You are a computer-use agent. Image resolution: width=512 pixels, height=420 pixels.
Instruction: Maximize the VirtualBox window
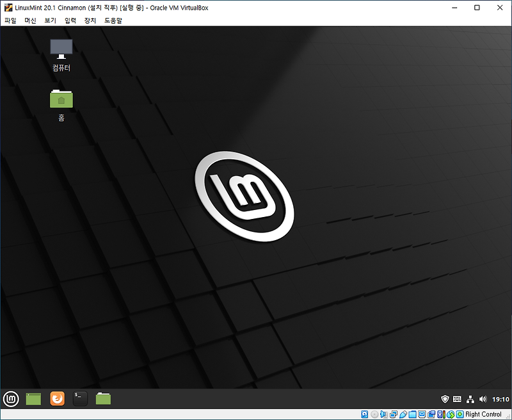click(477, 8)
